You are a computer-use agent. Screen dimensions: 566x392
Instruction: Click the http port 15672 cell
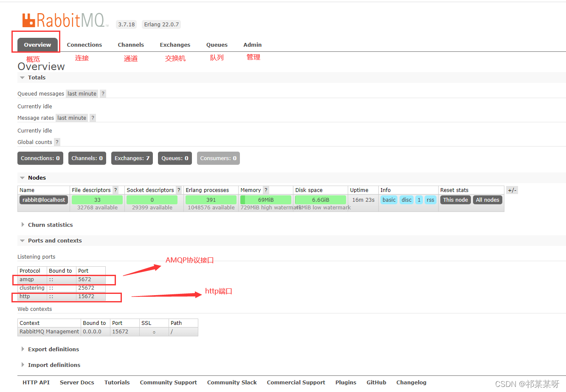tap(91, 296)
